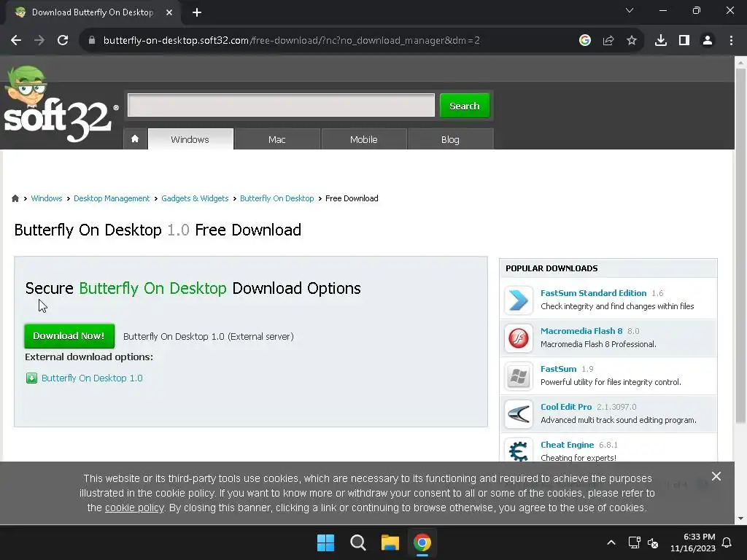
Task: Click the green download arrow icon
Action: pos(31,378)
